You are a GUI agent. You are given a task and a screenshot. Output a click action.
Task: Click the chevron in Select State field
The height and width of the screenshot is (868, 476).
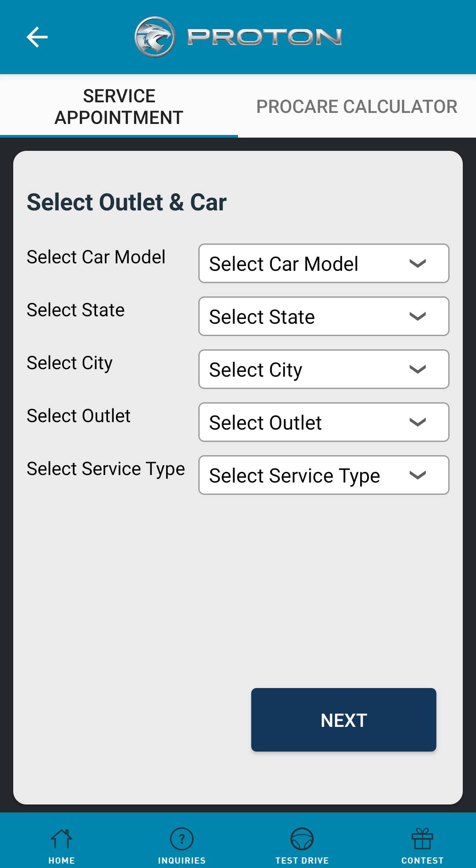417,316
